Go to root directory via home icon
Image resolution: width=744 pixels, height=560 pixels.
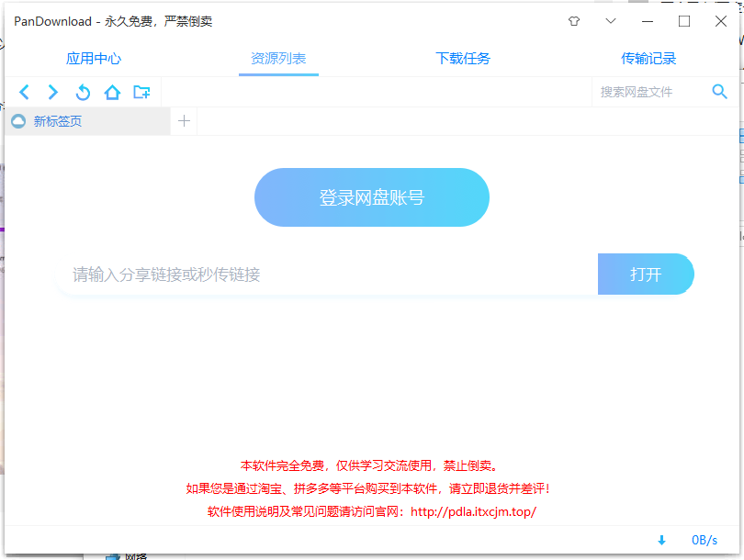click(x=111, y=92)
